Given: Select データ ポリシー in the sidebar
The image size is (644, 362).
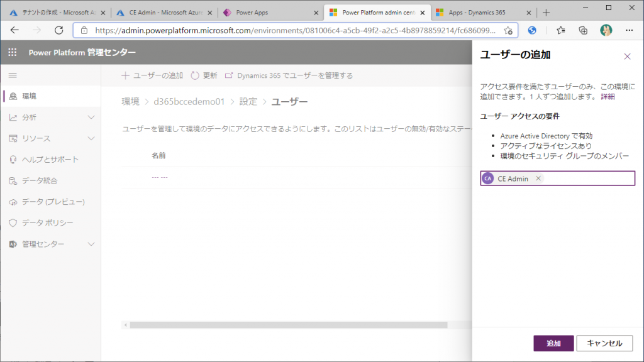Looking at the screenshot, I should (x=48, y=223).
